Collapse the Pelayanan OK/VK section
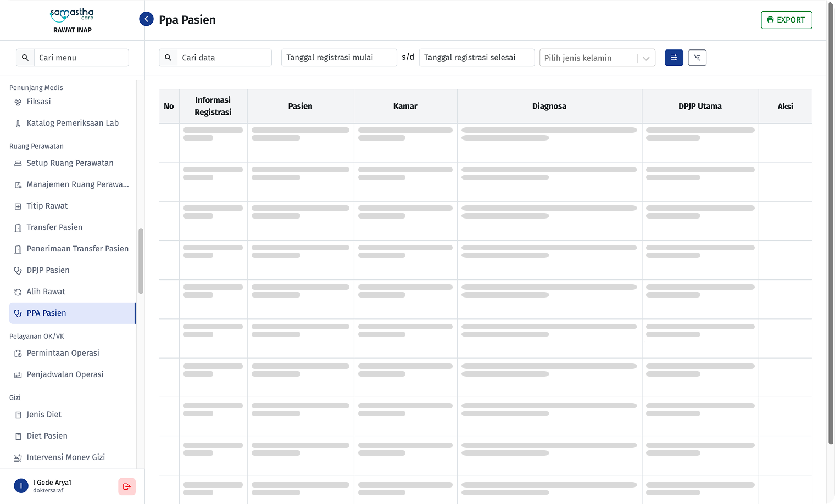Viewport: 835px width, 504px height. (37, 336)
